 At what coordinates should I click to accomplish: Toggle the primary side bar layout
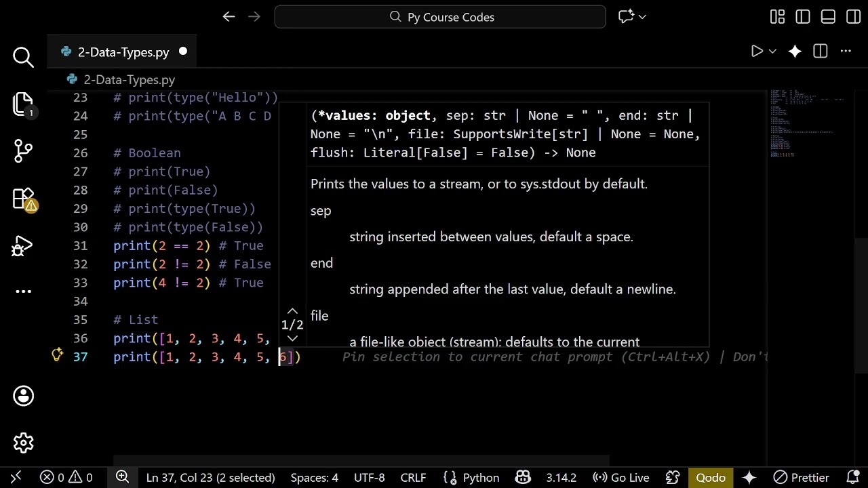[803, 17]
